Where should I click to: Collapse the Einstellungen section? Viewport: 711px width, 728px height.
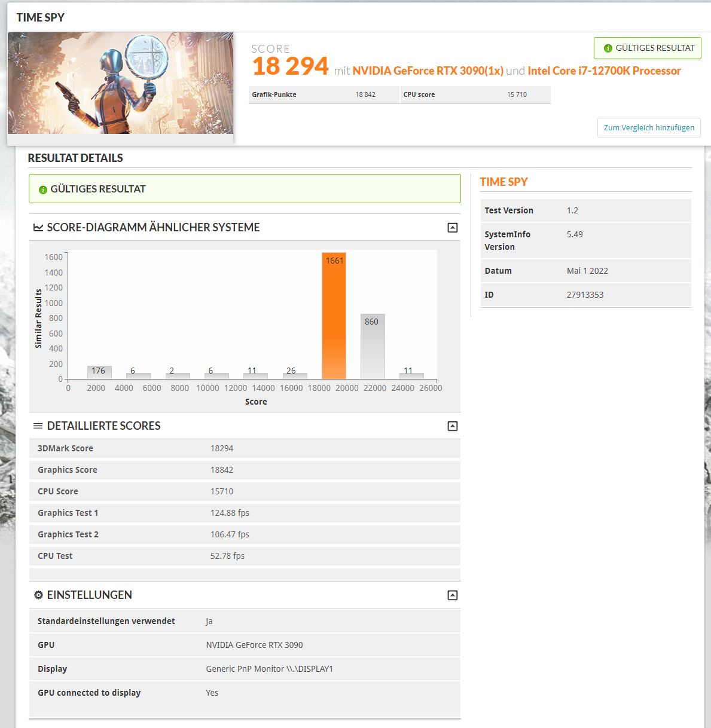tap(453, 595)
